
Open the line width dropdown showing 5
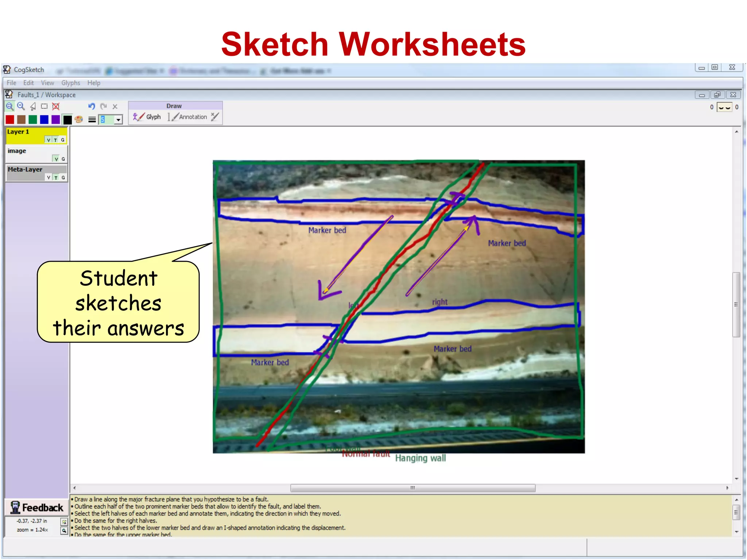[118, 120]
